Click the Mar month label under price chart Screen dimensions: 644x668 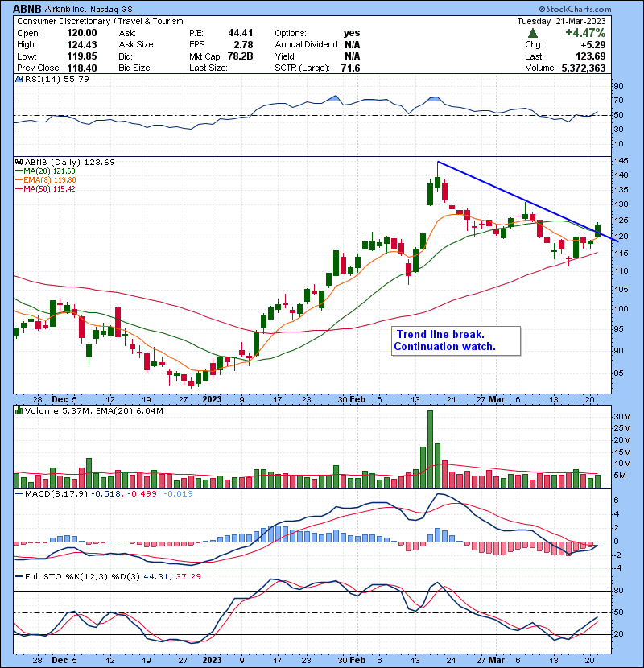coord(496,399)
